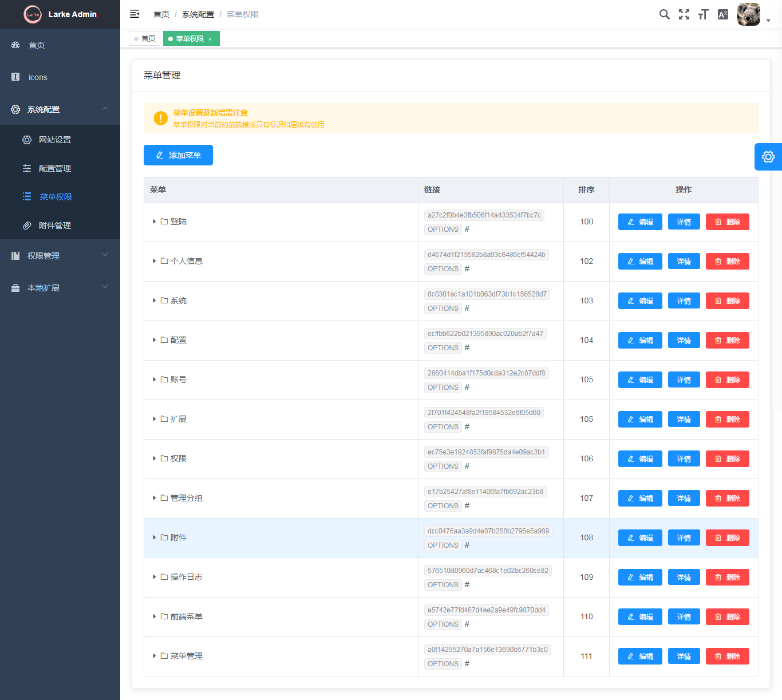Open the icons sidebar page
Viewport: 782px width, 700px height.
pyautogui.click(x=60, y=77)
